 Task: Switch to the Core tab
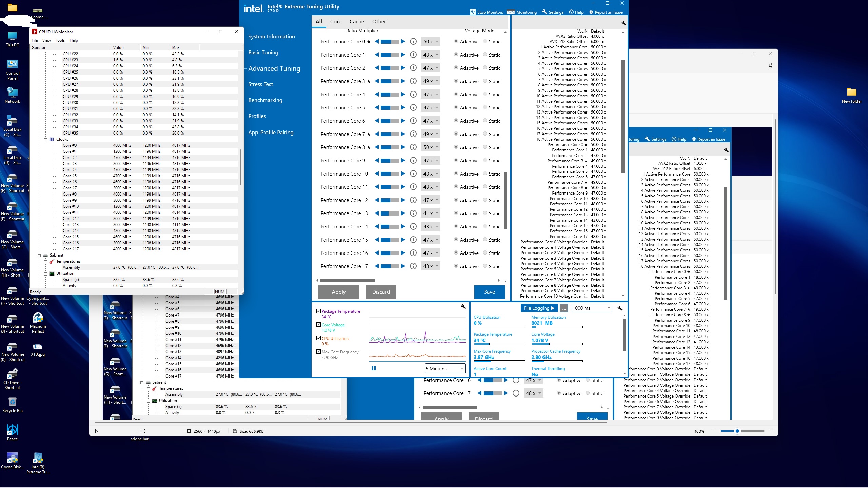tap(335, 21)
